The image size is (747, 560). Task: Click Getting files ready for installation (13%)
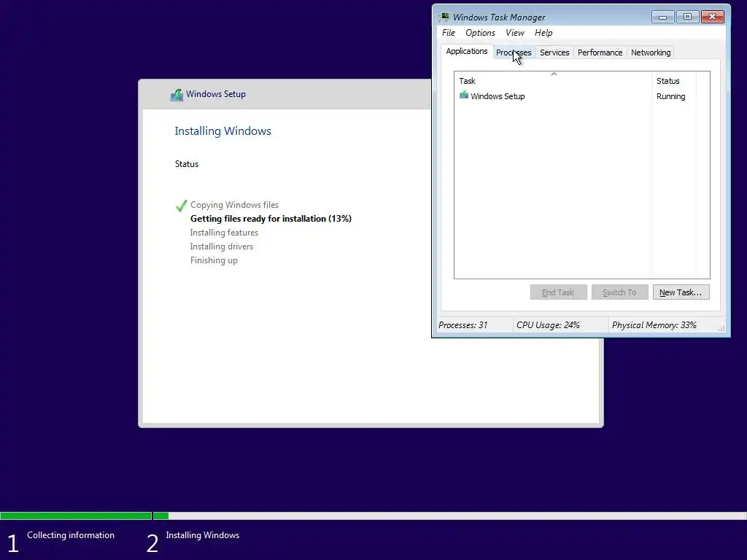(271, 219)
